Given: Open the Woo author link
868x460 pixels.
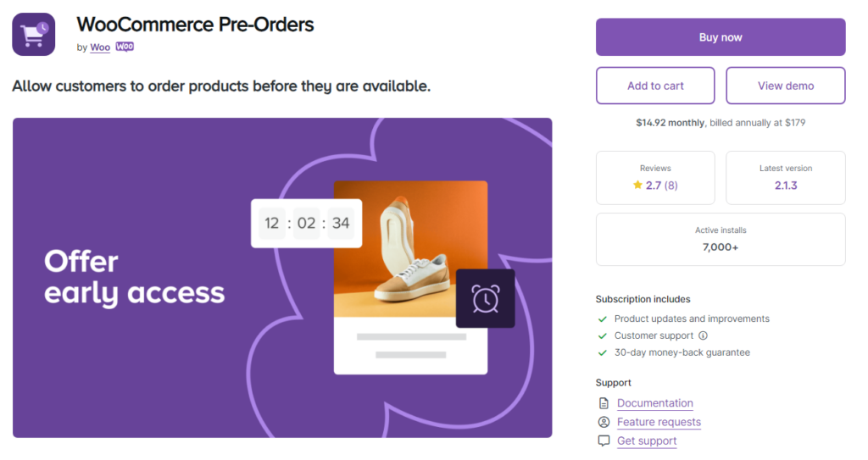Looking at the screenshot, I should click(100, 47).
